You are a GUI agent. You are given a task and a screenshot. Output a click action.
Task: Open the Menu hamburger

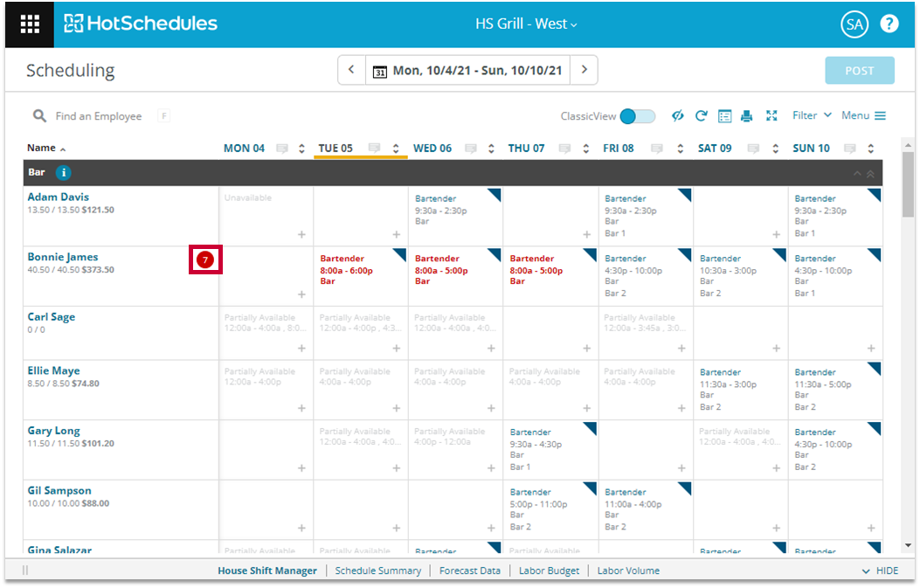coord(864,115)
